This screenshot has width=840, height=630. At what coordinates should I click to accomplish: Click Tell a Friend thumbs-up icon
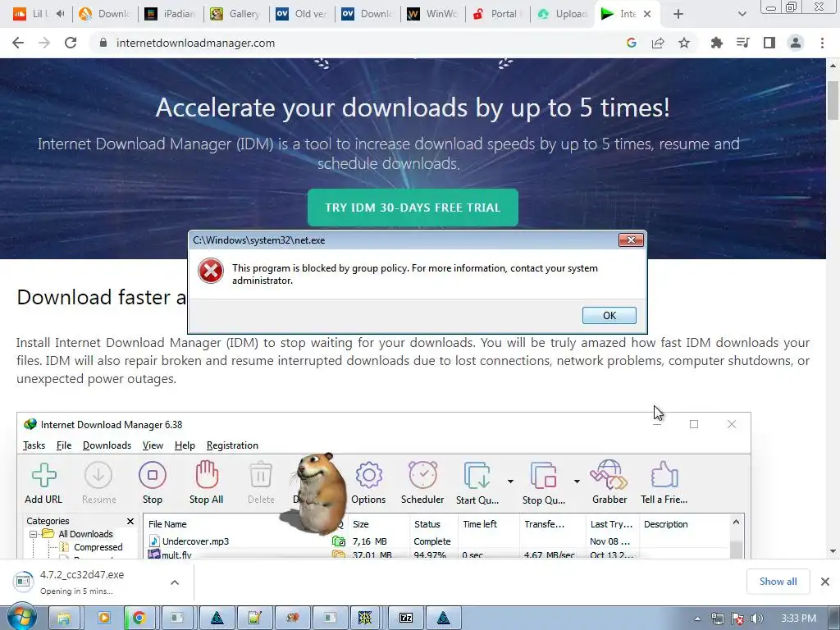click(664, 475)
